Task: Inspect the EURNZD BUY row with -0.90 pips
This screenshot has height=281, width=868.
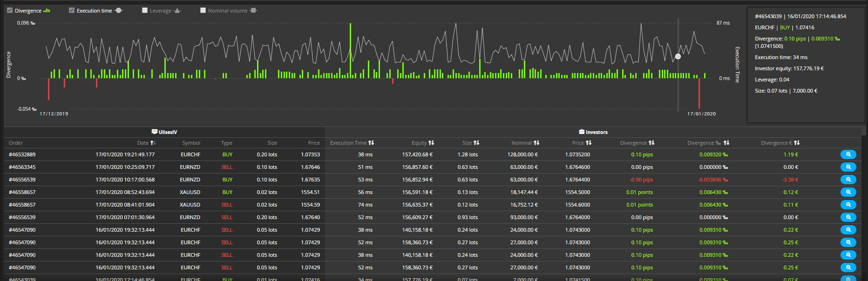Action: (x=848, y=180)
